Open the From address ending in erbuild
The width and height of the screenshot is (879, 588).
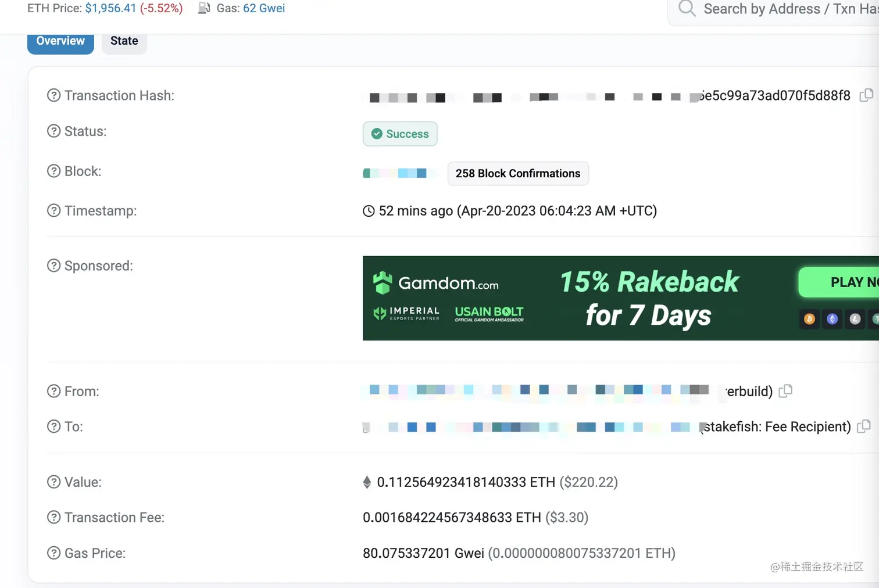tap(567, 391)
